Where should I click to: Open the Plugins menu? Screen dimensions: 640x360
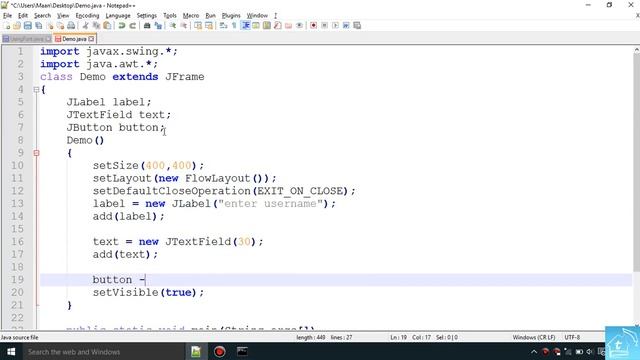(x=231, y=16)
